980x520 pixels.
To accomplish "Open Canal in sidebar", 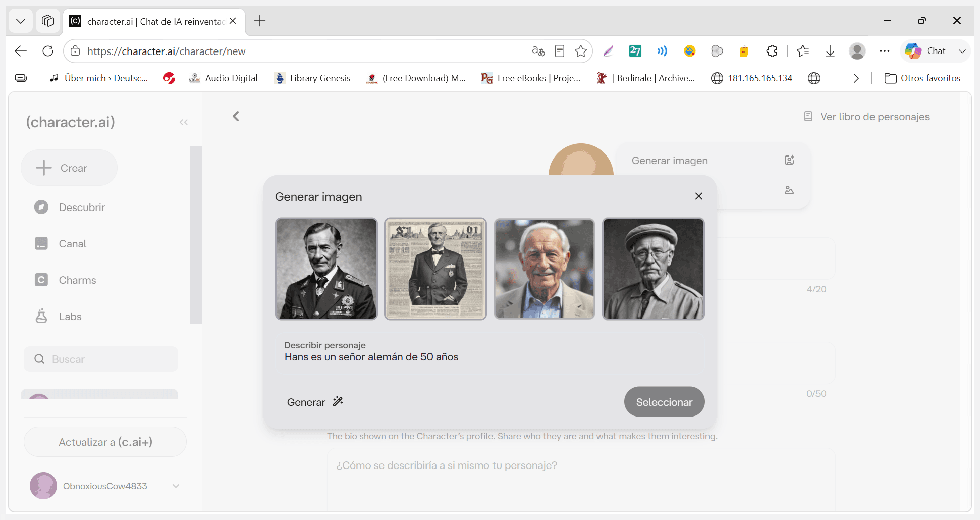I will 60,244.
